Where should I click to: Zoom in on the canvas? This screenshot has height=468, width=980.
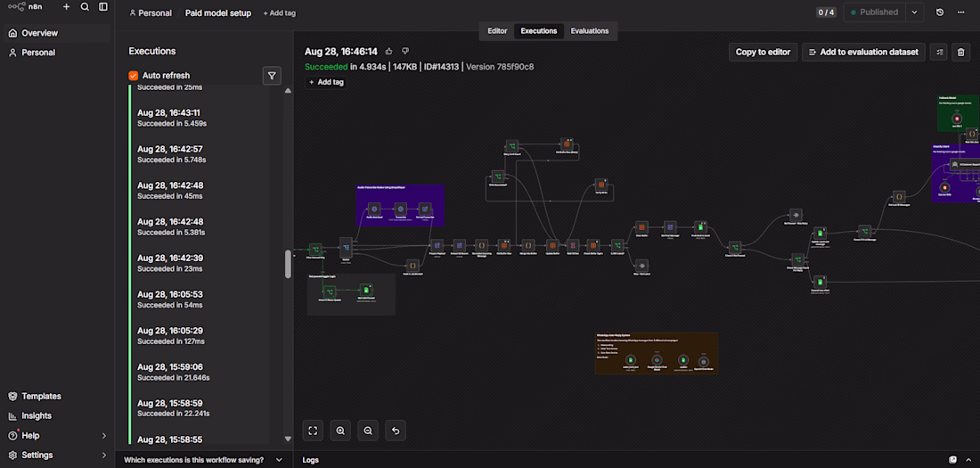(x=340, y=431)
